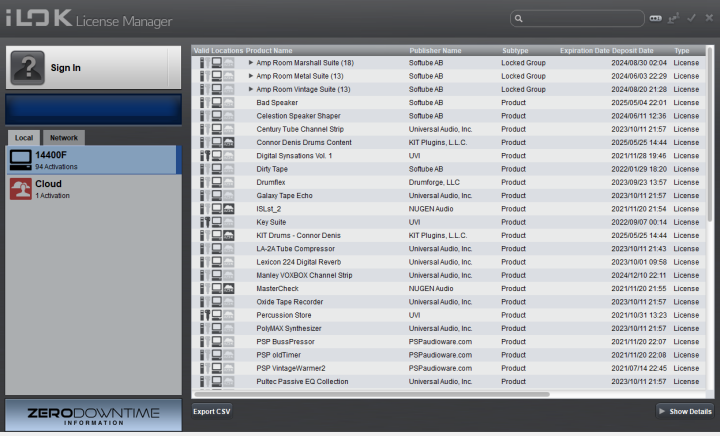The image size is (720, 436).
Task: Select the PolyMAX Synthesizer license
Action: pos(449,329)
